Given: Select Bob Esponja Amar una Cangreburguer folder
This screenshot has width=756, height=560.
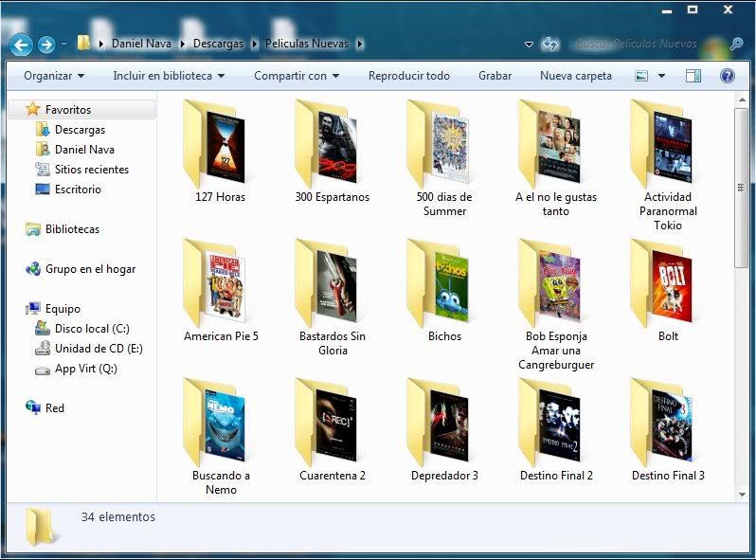Looking at the screenshot, I should click(x=556, y=304).
